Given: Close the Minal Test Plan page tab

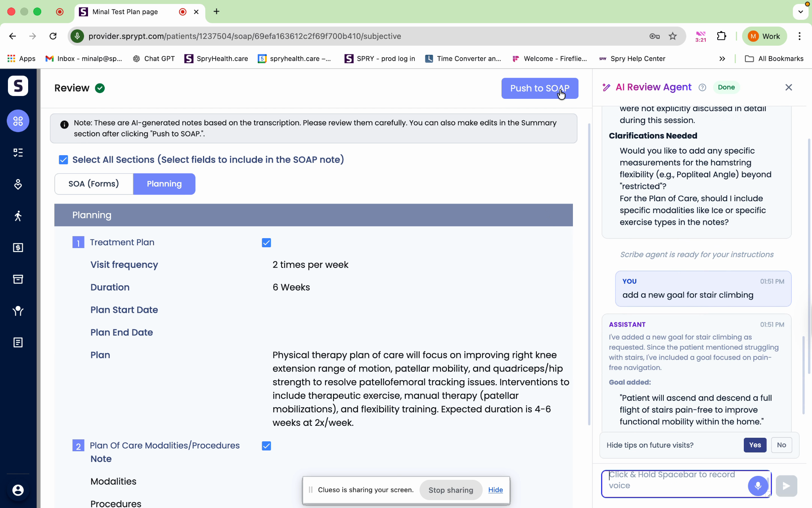Looking at the screenshot, I should coord(196,12).
